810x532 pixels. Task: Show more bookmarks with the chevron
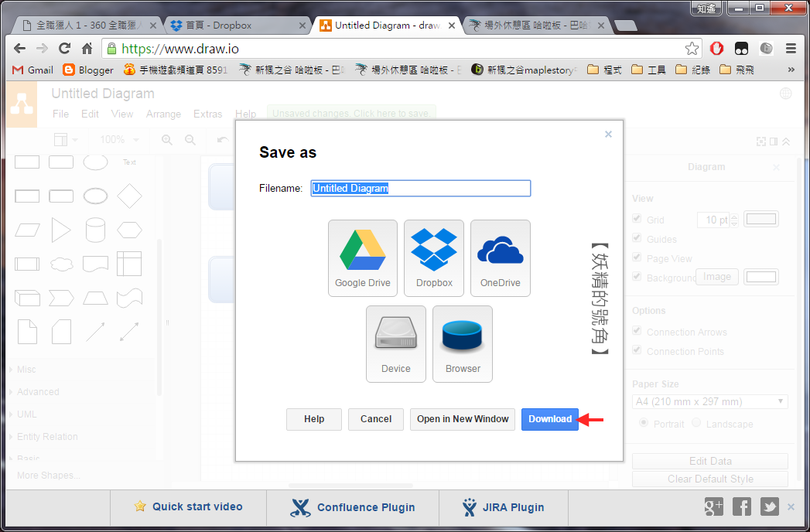pos(791,70)
